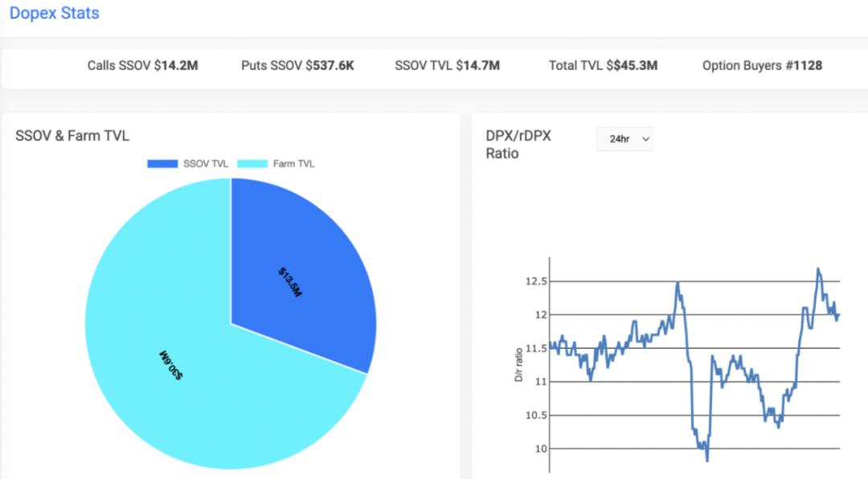Toggle Farm TVL series via legend text
Screen dimensions: 868x479
(293, 164)
